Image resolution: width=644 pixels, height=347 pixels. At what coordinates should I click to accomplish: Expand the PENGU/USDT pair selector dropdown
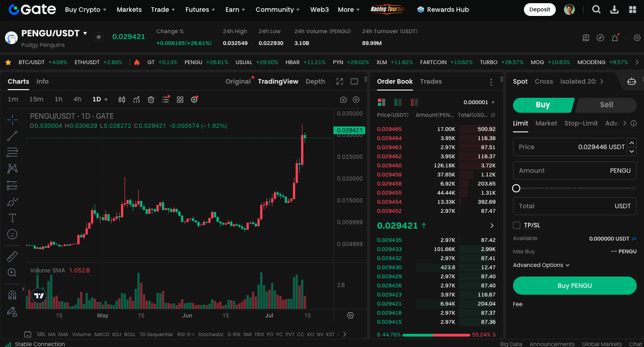pos(85,33)
